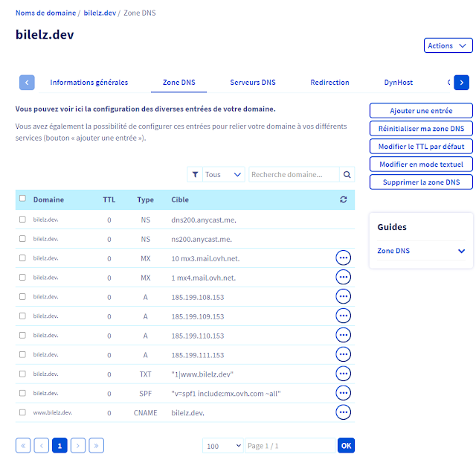This screenshot has width=476, height=457.
Task: Click the filter funnel icon
Action: 195,174
